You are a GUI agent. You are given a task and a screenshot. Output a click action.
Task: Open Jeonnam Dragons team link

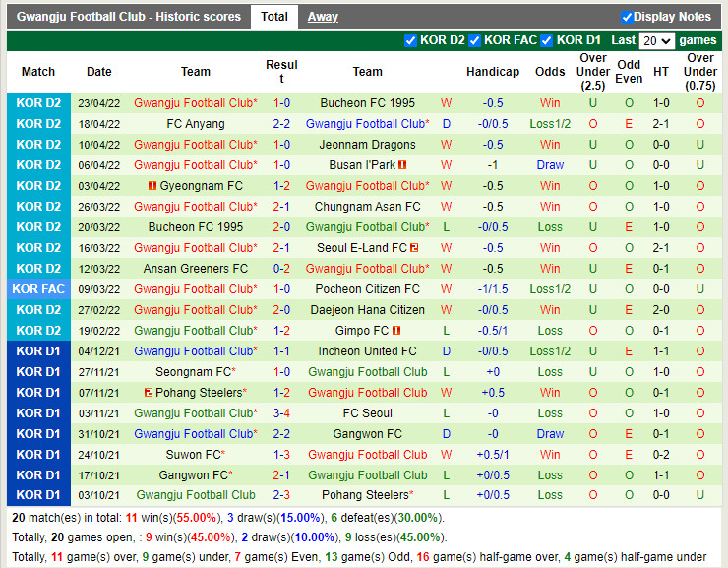[367, 145]
